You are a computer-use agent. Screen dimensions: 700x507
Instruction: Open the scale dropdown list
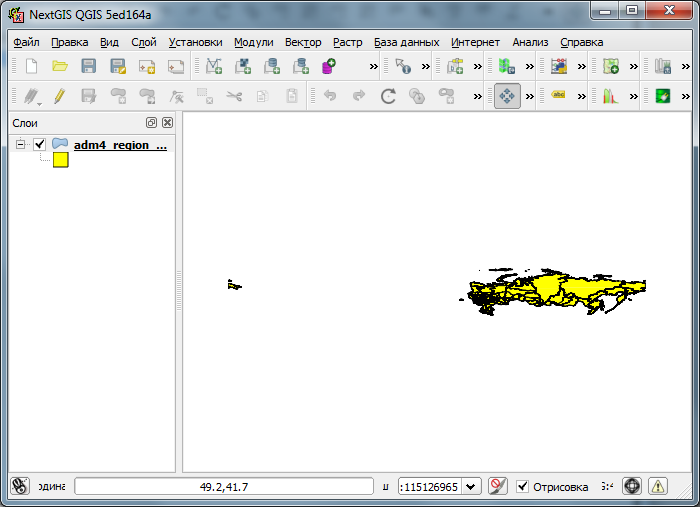pos(472,487)
